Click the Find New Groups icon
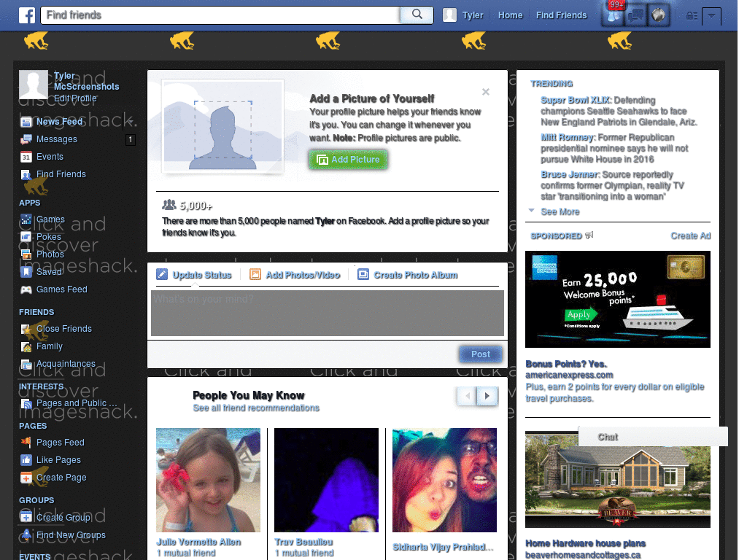The image size is (747, 560). pyautogui.click(x=26, y=534)
